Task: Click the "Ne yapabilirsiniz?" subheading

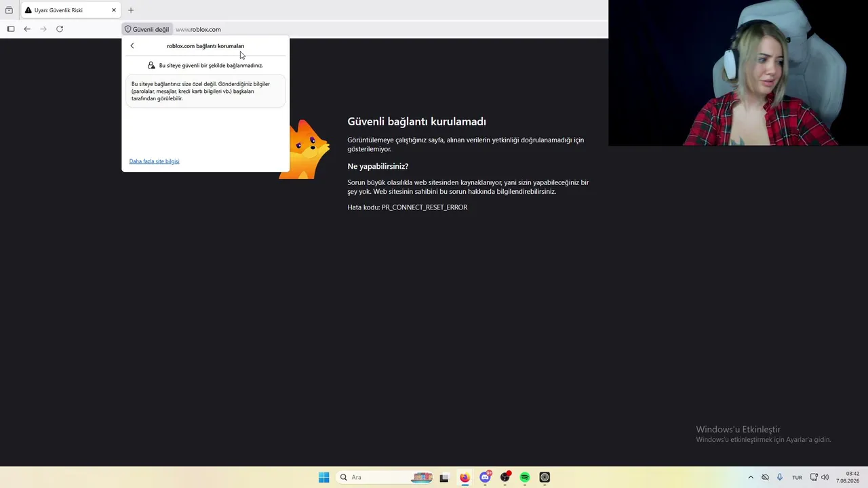Action: click(x=378, y=166)
